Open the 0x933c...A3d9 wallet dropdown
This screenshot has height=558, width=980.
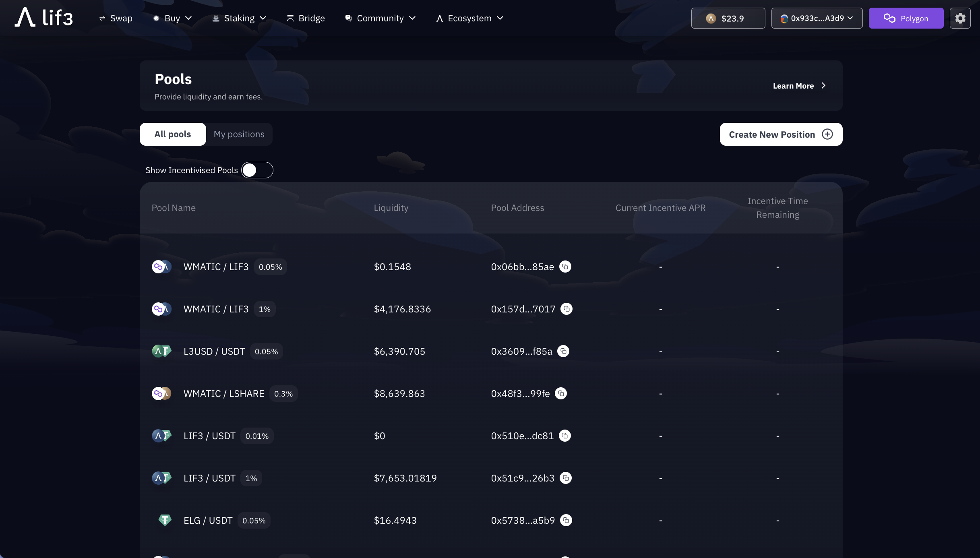817,18
